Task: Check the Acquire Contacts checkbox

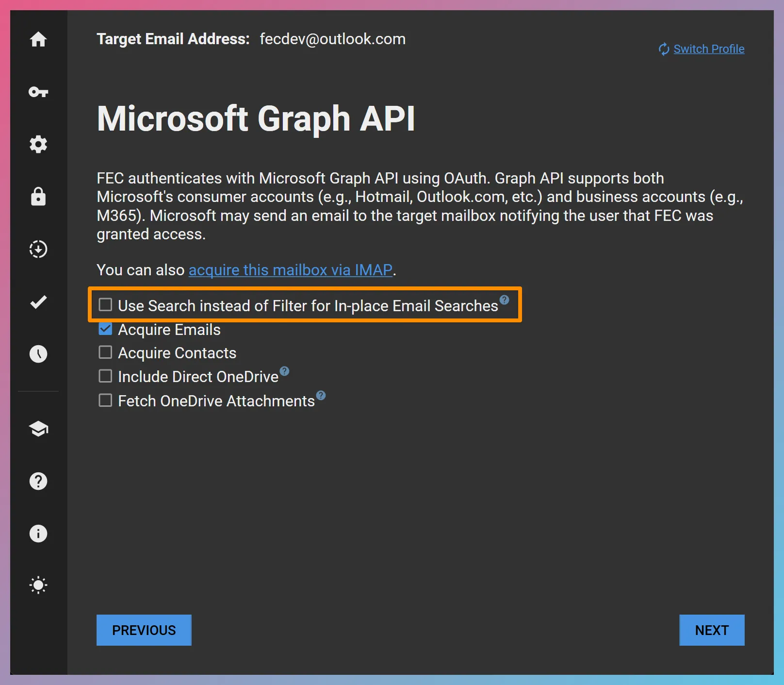Action: tap(105, 352)
